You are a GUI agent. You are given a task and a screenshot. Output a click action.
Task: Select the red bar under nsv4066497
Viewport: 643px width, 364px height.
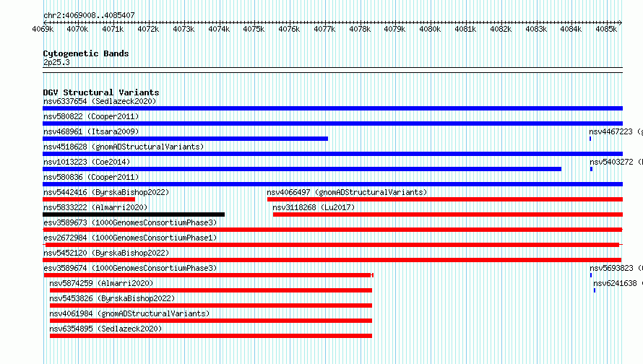pyautogui.click(x=445, y=199)
